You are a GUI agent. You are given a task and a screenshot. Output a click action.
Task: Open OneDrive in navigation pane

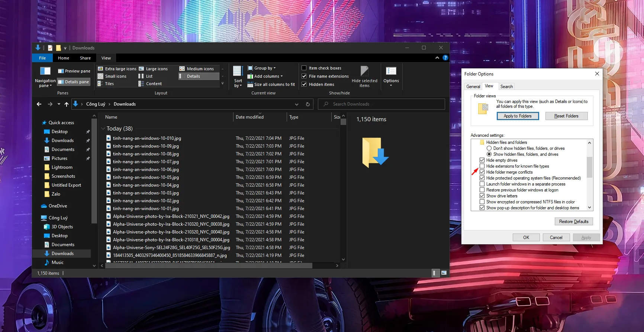[58, 206]
